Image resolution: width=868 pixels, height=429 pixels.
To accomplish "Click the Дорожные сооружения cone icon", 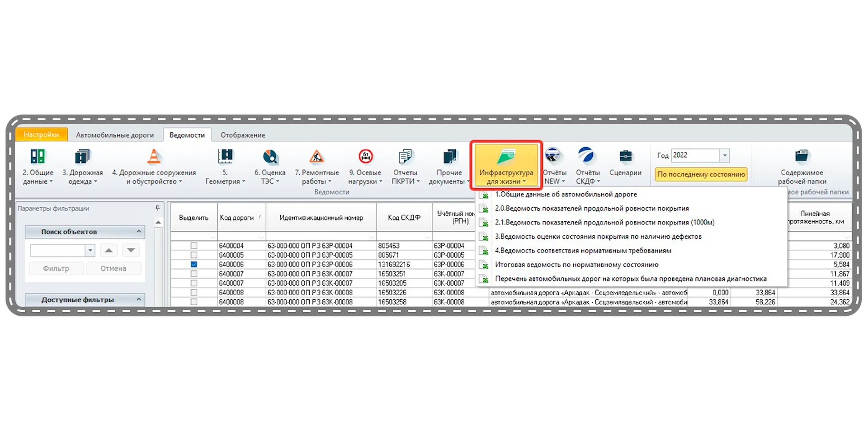I will pyautogui.click(x=154, y=157).
